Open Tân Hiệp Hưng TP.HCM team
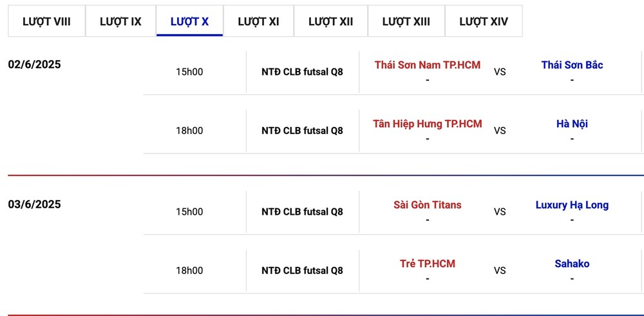This screenshot has width=644, height=316. click(x=428, y=124)
